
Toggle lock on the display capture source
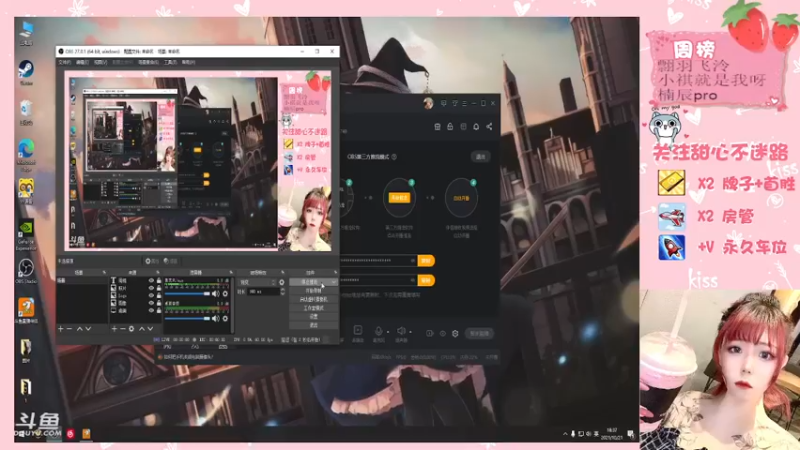click(x=159, y=310)
